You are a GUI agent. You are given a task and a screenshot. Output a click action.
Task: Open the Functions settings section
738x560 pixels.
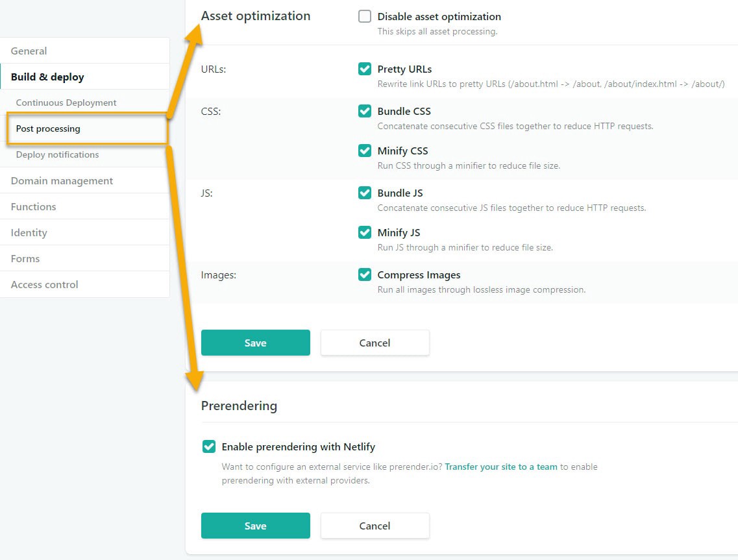[x=34, y=206]
